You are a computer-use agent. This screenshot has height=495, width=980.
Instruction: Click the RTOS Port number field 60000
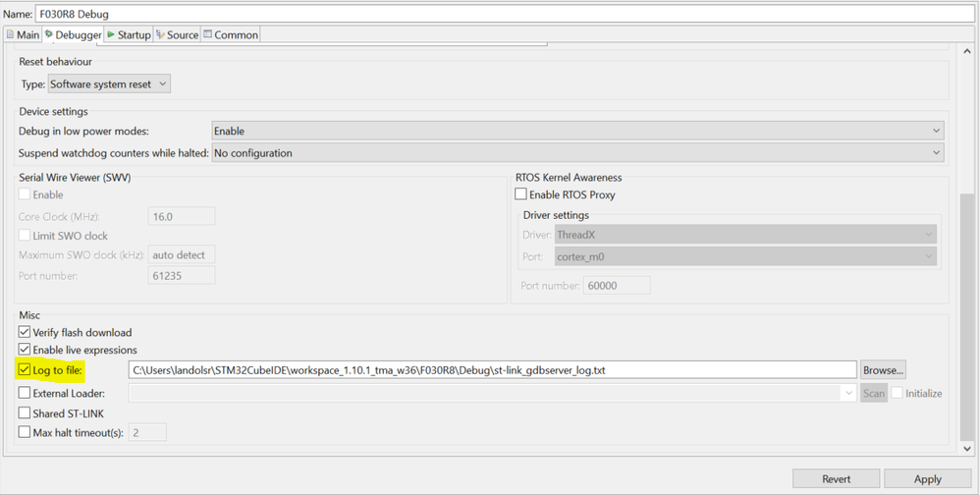pos(617,286)
